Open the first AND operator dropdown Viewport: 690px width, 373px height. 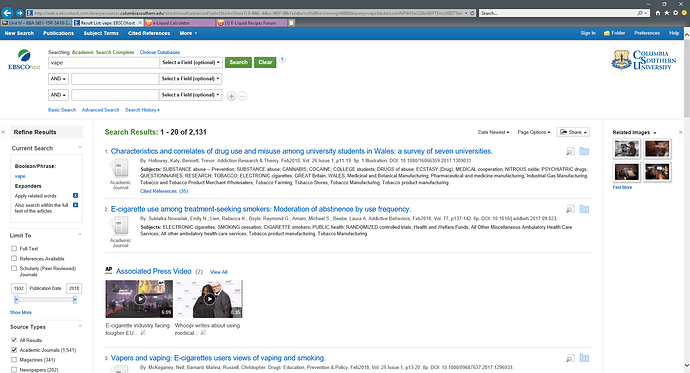coord(58,79)
